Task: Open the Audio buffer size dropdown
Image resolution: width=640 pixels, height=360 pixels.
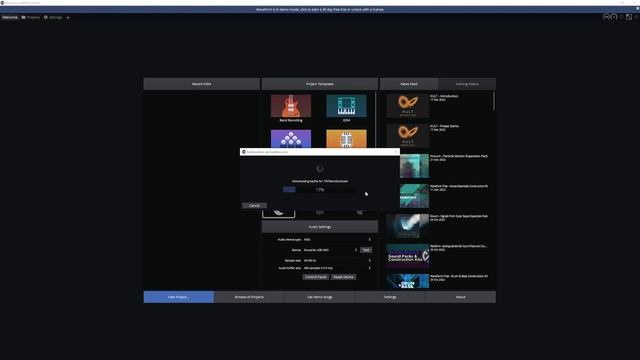Action: 337,268
